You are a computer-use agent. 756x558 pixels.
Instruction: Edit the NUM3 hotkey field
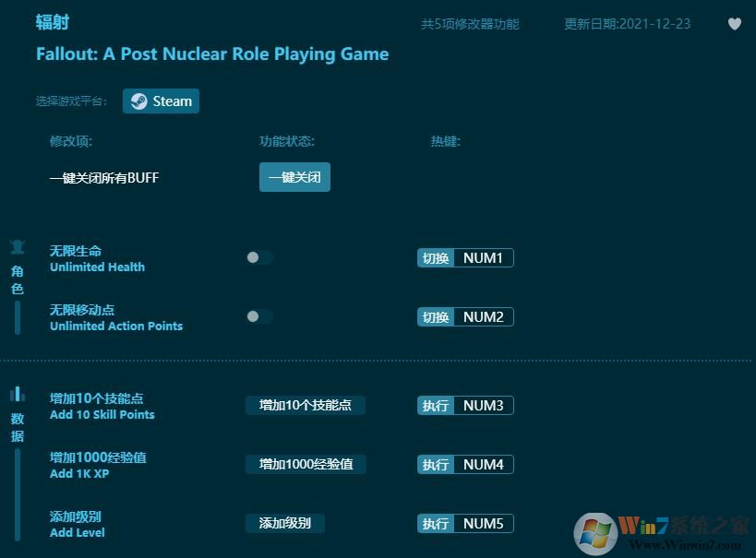pos(484,405)
